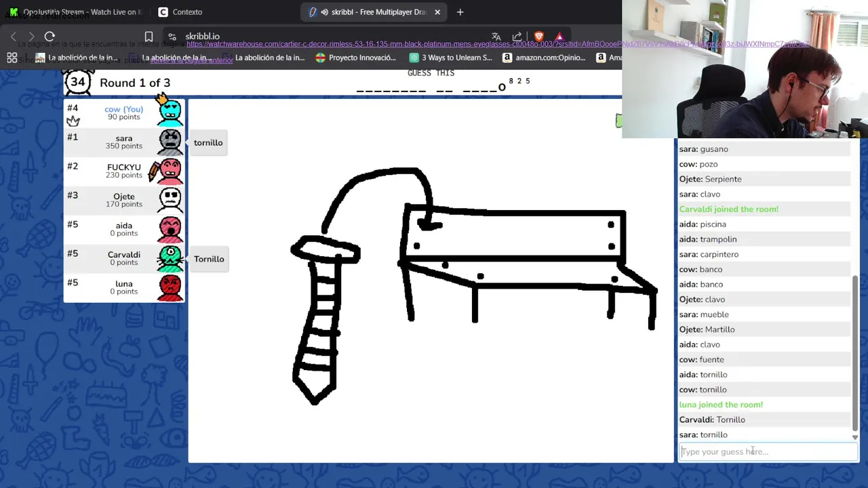Screen dimensions: 868x488
Task: Select player row aida 0 points
Action: tap(123, 228)
